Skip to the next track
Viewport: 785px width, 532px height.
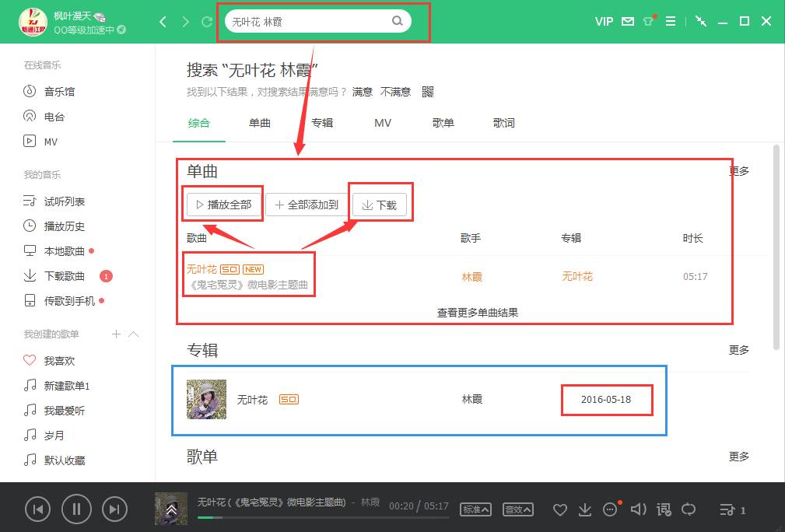click(x=114, y=509)
